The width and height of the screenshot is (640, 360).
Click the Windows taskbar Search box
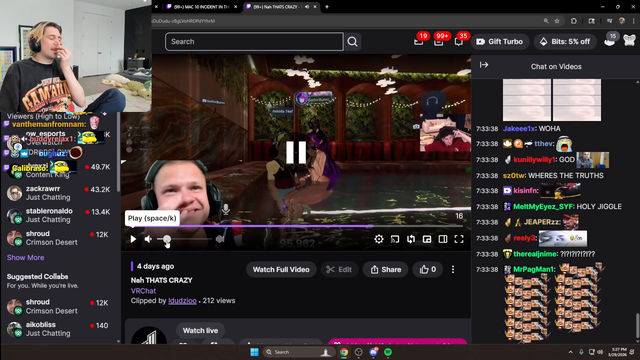point(298,352)
